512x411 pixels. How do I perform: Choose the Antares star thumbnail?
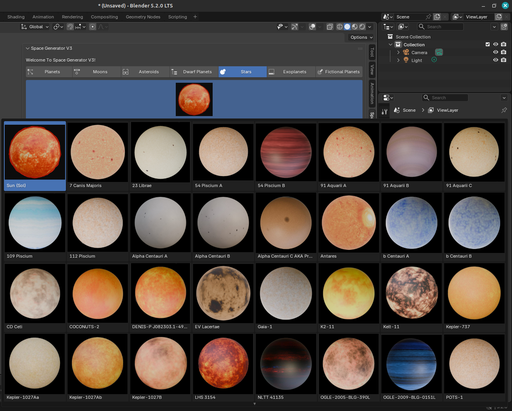[x=348, y=227]
